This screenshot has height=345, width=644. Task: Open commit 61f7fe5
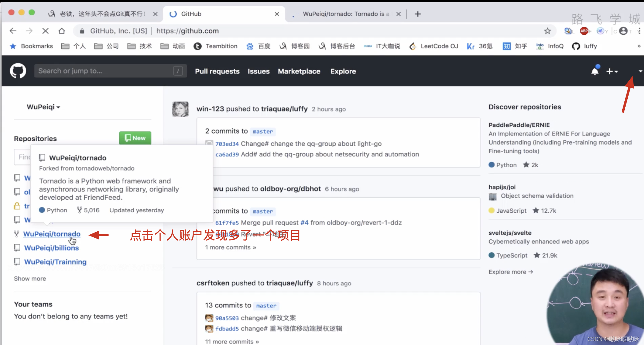[x=227, y=223]
